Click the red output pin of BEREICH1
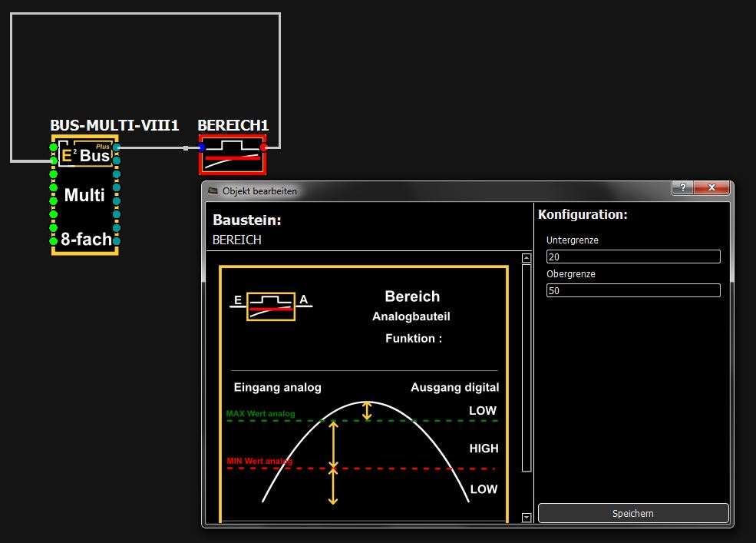 pyautogui.click(x=263, y=147)
